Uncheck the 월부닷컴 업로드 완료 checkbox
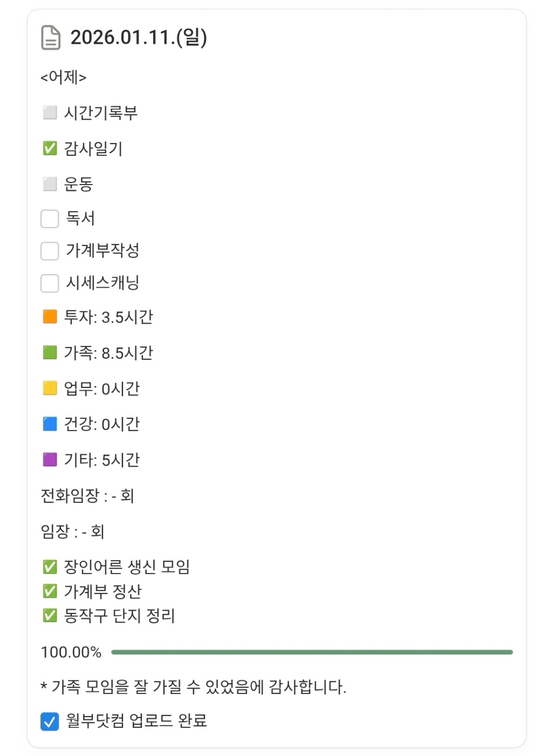 50,721
